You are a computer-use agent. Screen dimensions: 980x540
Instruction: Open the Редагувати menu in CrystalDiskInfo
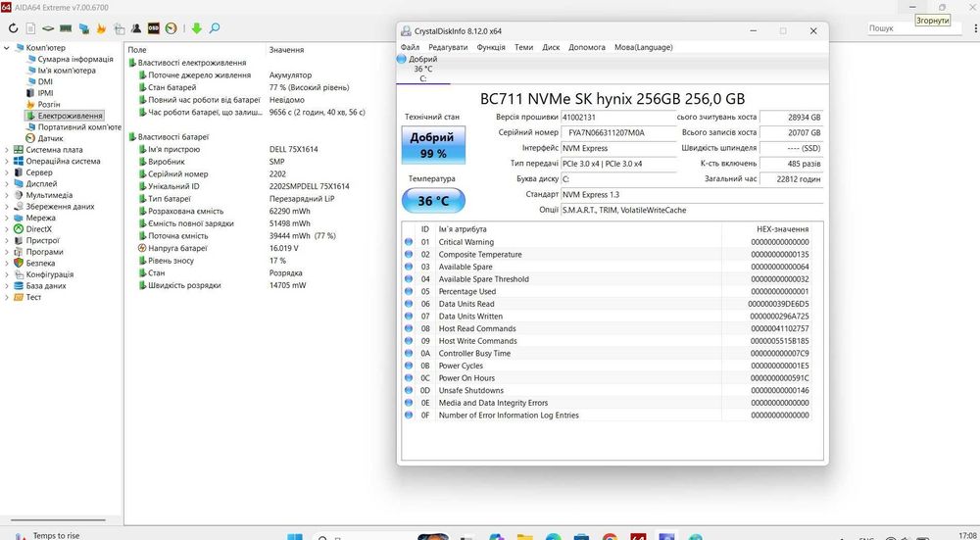pyautogui.click(x=448, y=47)
